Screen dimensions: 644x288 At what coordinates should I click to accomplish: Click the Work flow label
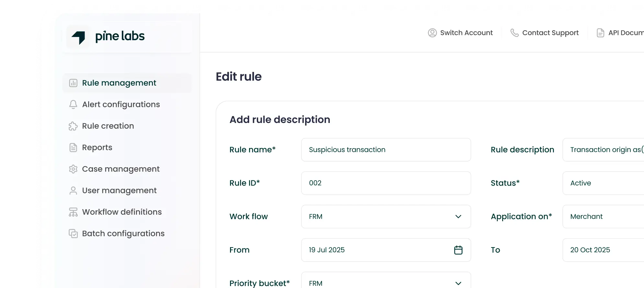point(248,217)
